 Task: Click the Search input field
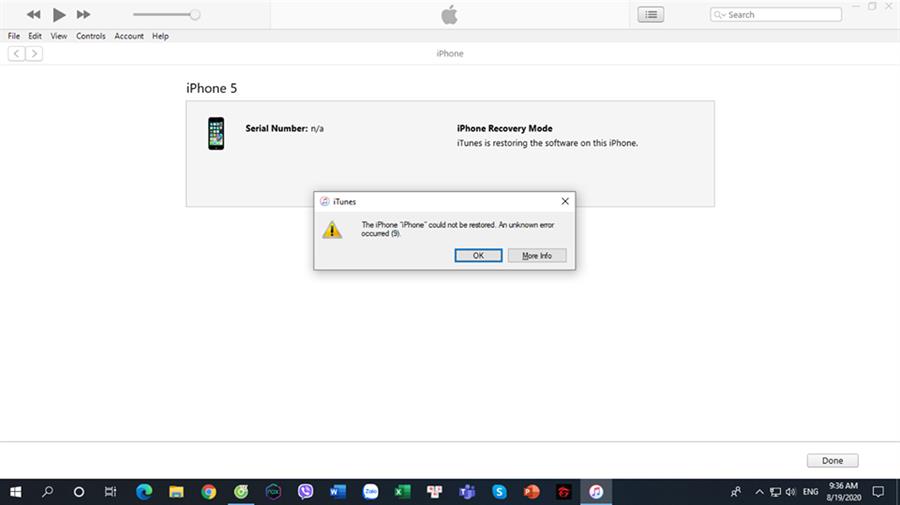[x=775, y=14]
